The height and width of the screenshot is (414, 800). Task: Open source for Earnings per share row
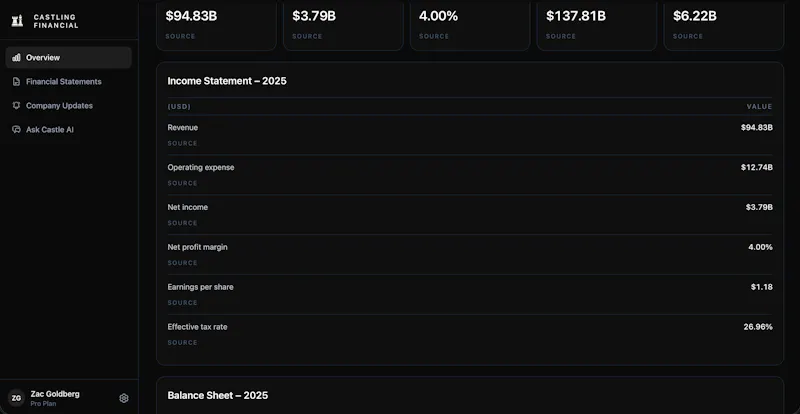[x=182, y=303]
